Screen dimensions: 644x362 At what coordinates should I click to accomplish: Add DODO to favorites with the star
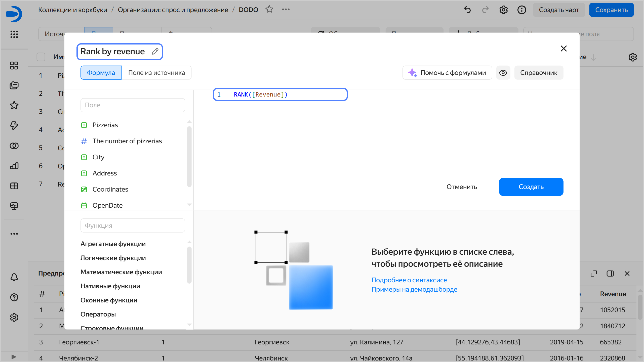pos(269,10)
